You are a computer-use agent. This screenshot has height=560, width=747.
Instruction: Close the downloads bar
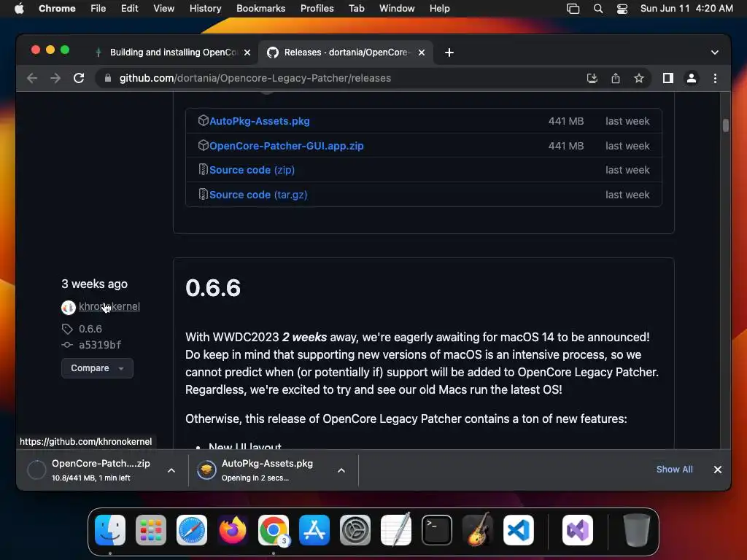point(718,470)
